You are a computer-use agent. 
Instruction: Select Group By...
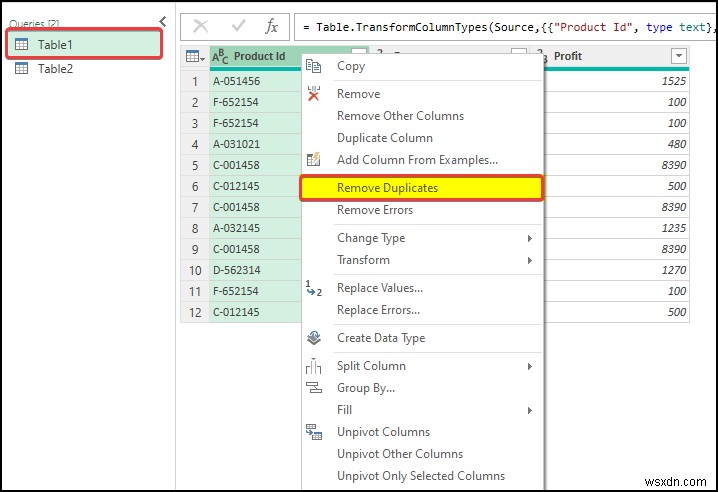[366, 388]
